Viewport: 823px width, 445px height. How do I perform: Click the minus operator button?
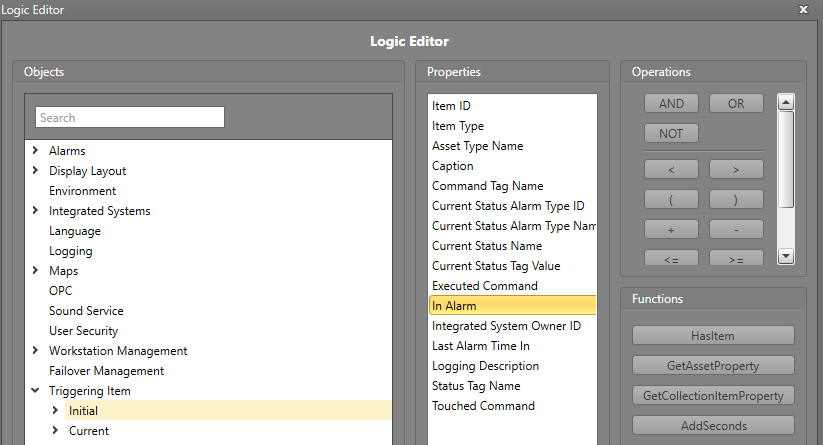(x=736, y=229)
